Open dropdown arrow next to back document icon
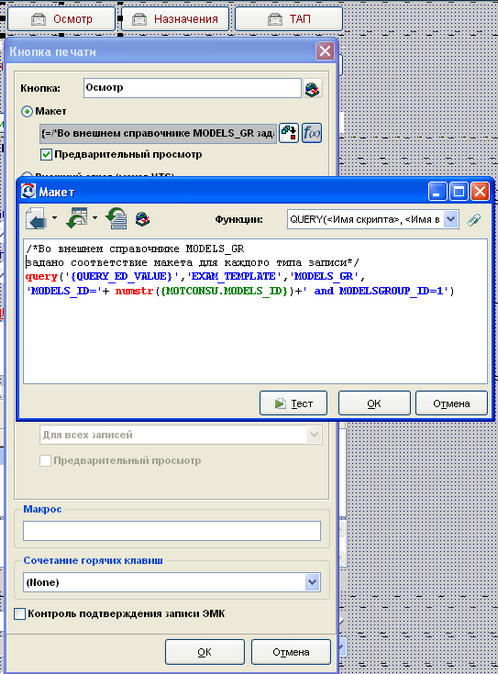This screenshot has height=674, width=498. tap(54, 218)
